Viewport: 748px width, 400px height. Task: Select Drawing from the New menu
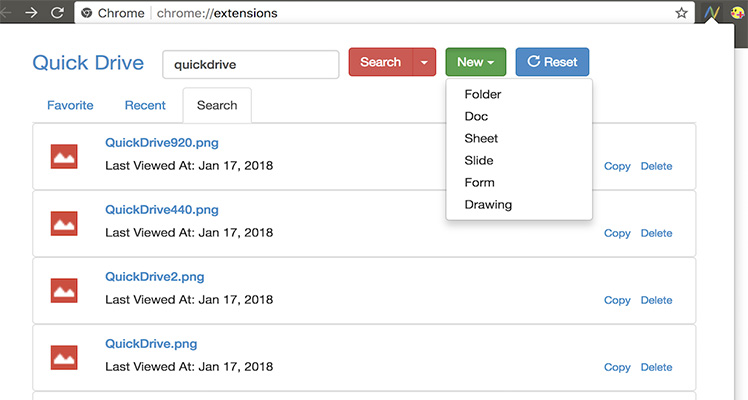click(488, 205)
